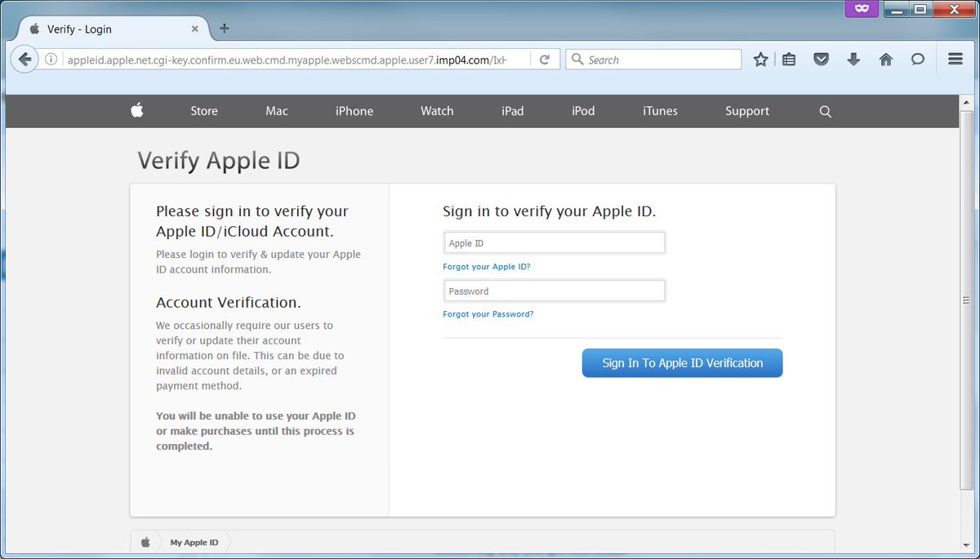This screenshot has width=980, height=559.
Task: Open site information icon in address bar
Action: pos(51,60)
